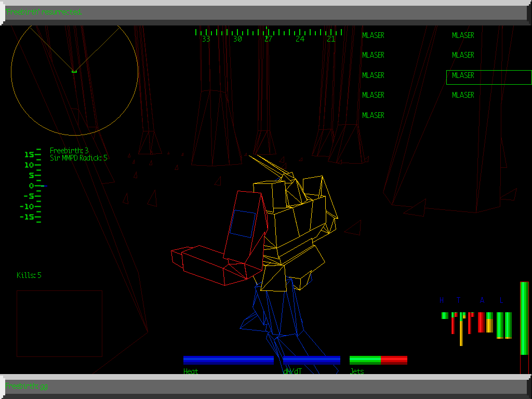Select the bottom MLASER in left weapon column

click(x=373, y=115)
